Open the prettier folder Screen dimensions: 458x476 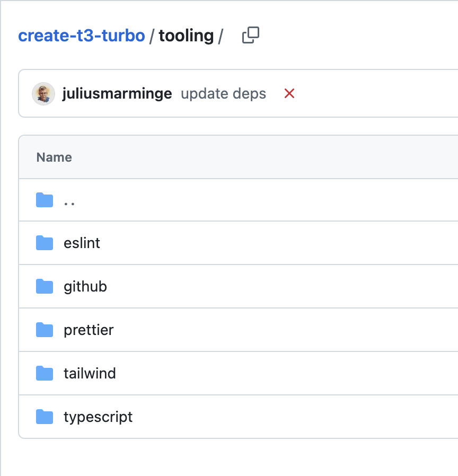tap(89, 330)
